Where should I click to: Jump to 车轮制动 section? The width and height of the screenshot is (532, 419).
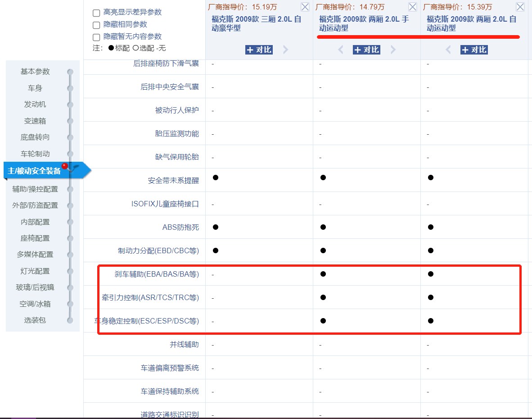click(35, 154)
